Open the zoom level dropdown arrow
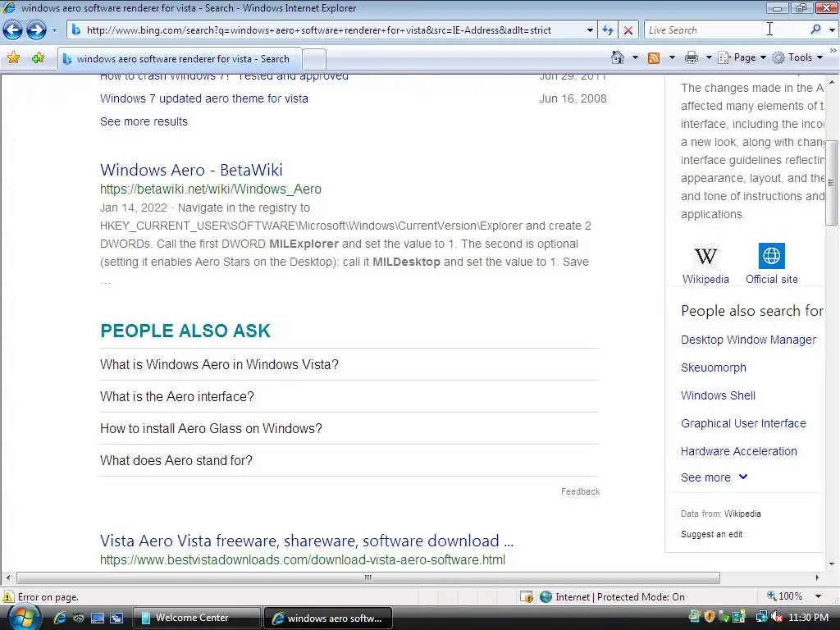 coord(818,596)
